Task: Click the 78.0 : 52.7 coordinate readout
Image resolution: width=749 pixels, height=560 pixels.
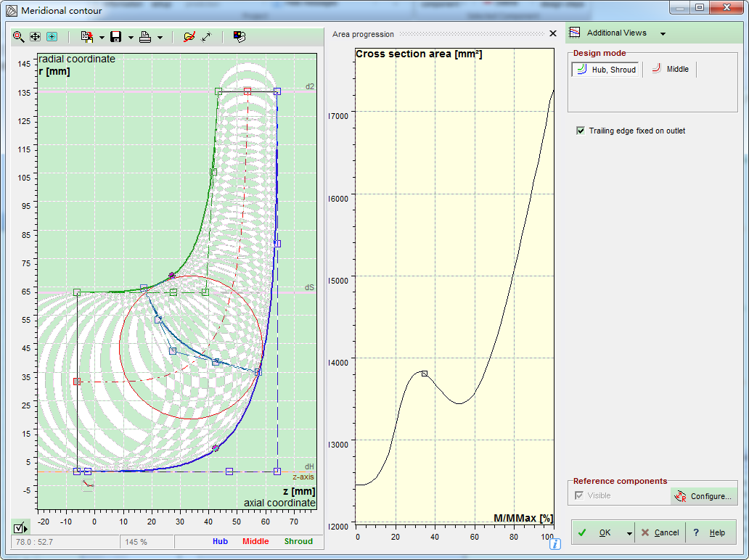Action: click(x=65, y=542)
